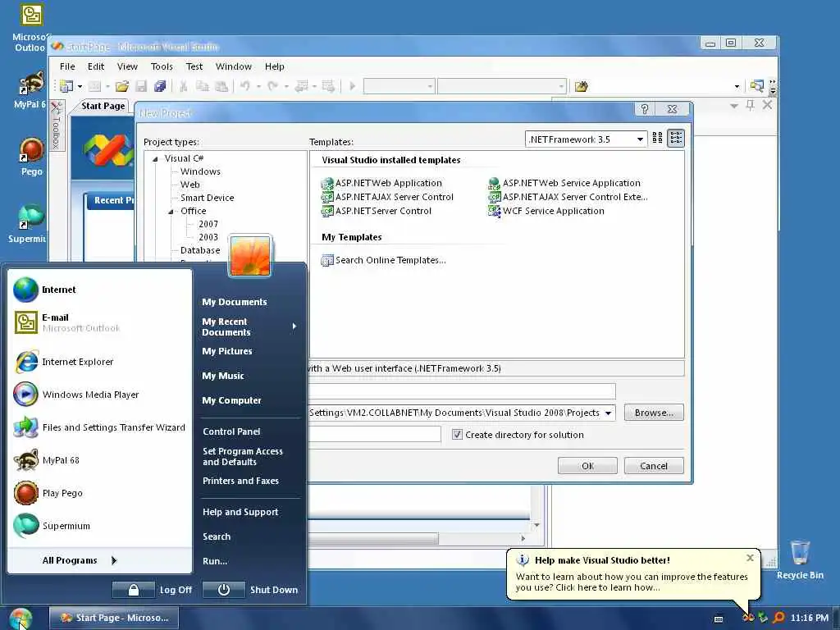Select Smart Device project type
Screen dimensions: 840x630
(208, 198)
